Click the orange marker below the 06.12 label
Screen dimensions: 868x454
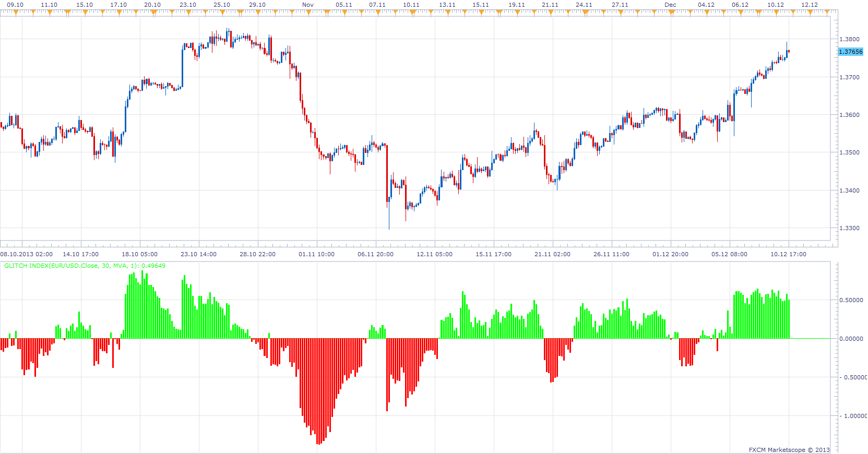click(741, 13)
